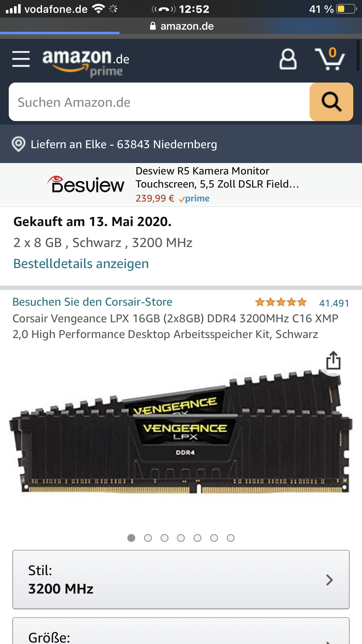This screenshot has height=644, width=362.
Task: Open the five-star rating summary
Action: tap(281, 302)
